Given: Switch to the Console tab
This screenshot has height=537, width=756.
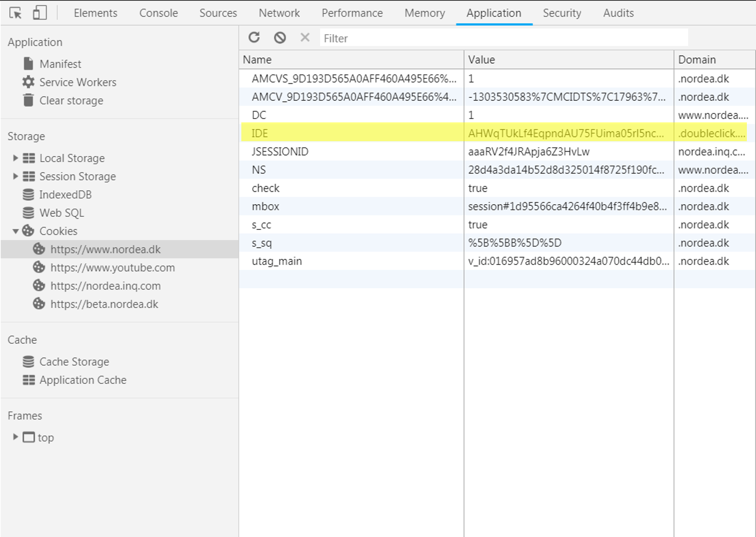Looking at the screenshot, I should click(158, 13).
